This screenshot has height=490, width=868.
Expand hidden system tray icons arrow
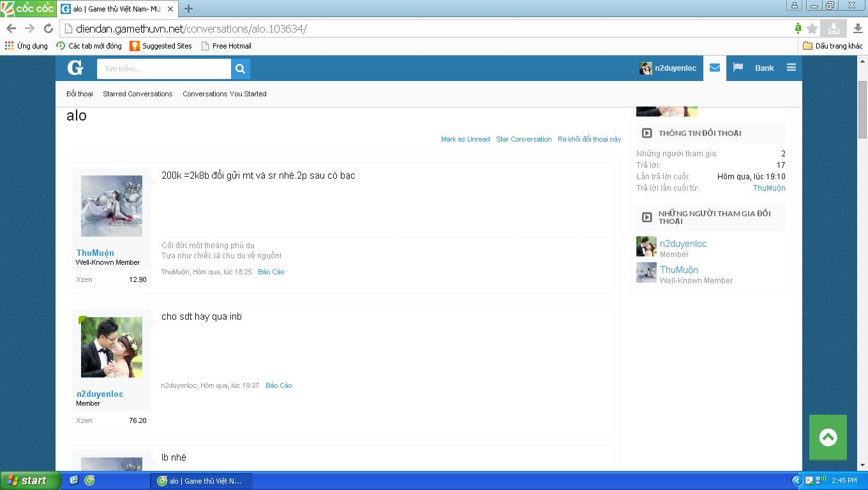coord(797,480)
